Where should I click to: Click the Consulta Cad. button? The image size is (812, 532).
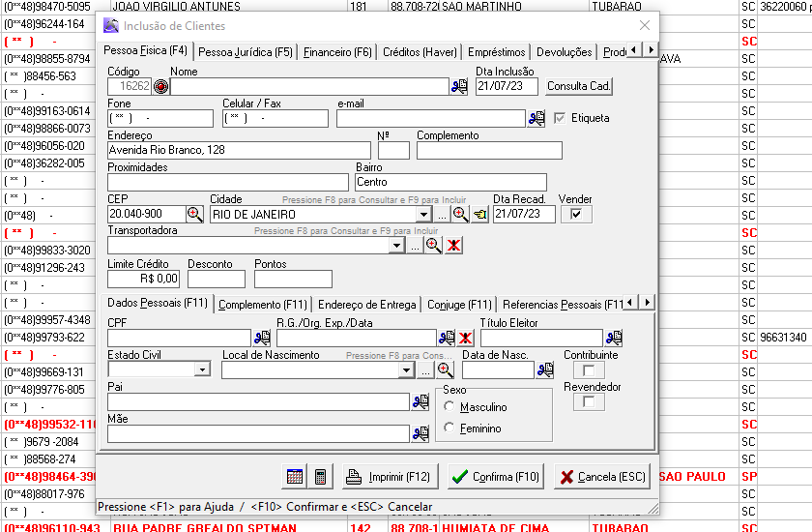click(x=579, y=86)
